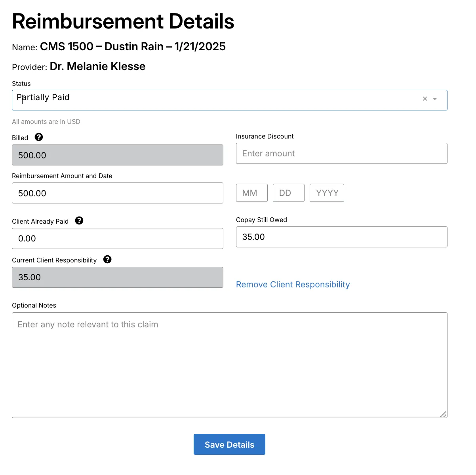Screen dimensions: 476x475
Task: Focus the YYYY year field
Action: click(327, 193)
